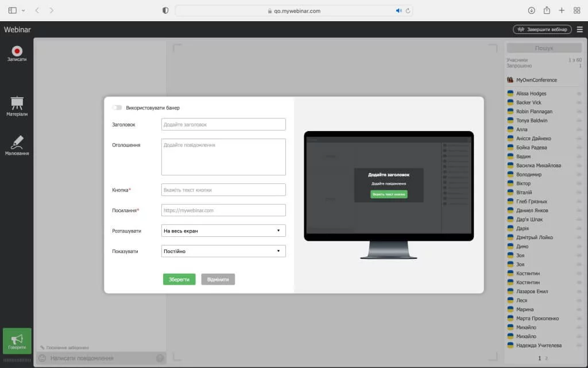
Task: Open Safari downloads icon
Action: 531,10
